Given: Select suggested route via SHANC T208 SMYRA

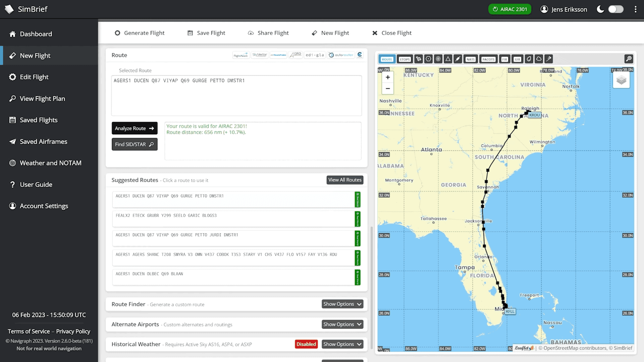Looking at the screenshot, I should 236,258.
